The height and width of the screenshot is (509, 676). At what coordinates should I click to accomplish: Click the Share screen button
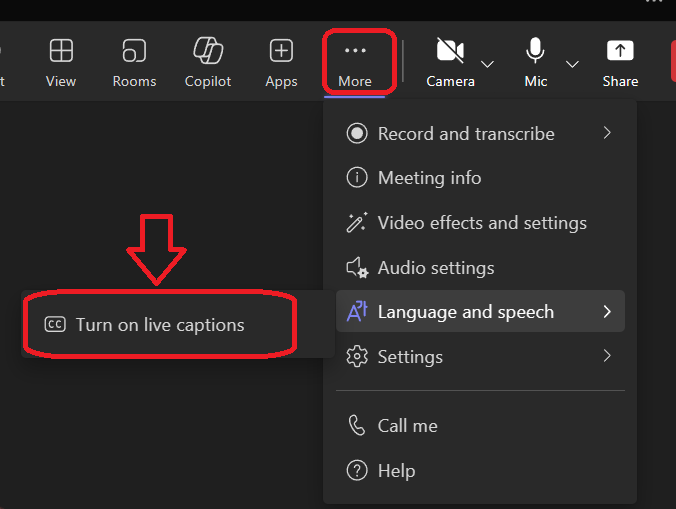point(620,62)
